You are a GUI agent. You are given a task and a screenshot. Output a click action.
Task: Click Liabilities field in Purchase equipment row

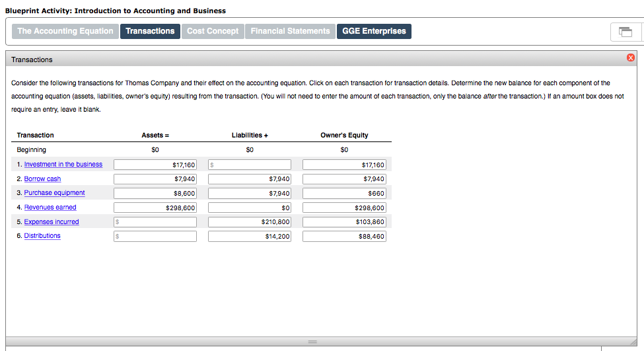click(x=250, y=193)
